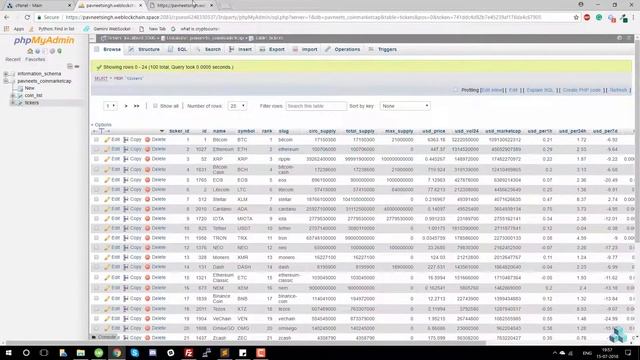Viewport: 640px width, 360px height.
Task: Click the browser back arrow
Action: point(7,18)
